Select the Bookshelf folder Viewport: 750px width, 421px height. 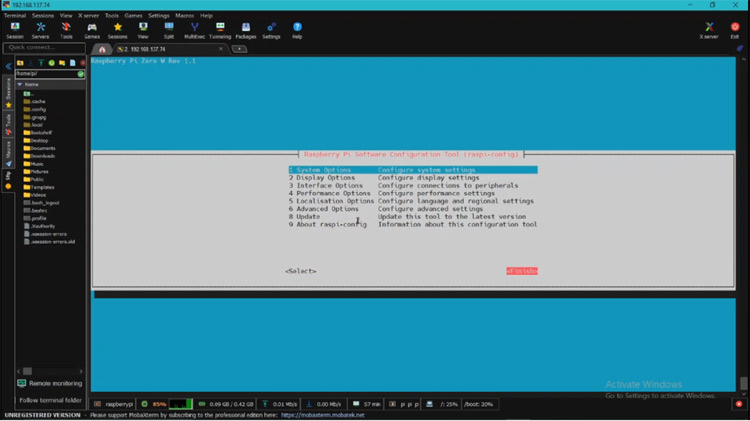pyautogui.click(x=38, y=133)
